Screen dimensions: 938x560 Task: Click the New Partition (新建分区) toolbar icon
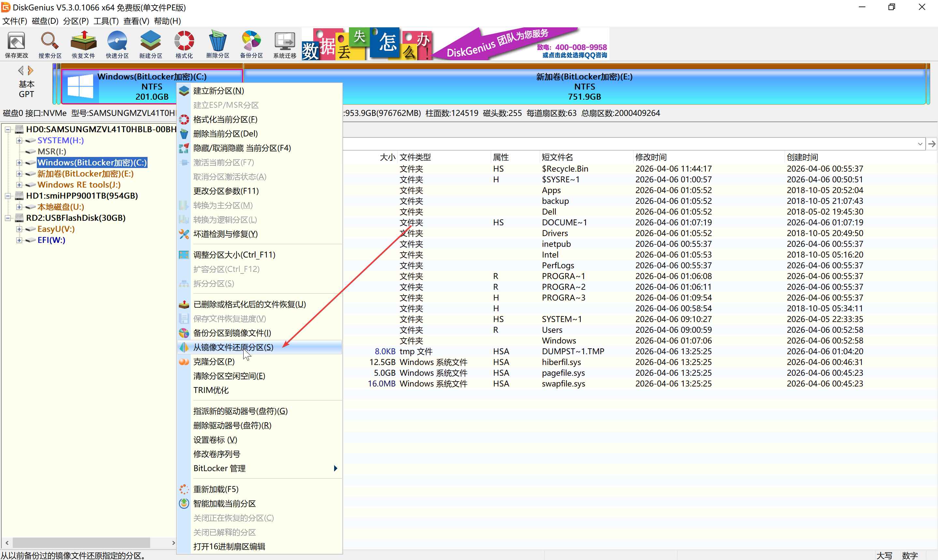click(x=150, y=41)
